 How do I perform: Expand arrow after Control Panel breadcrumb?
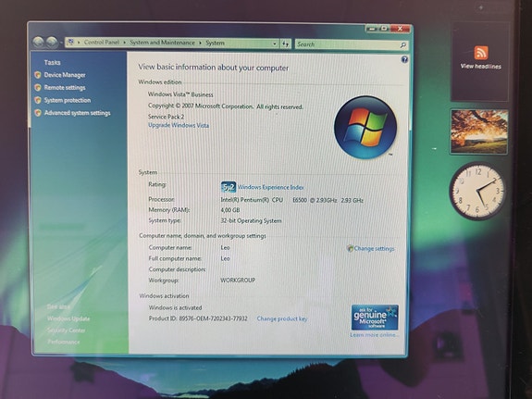(125, 43)
